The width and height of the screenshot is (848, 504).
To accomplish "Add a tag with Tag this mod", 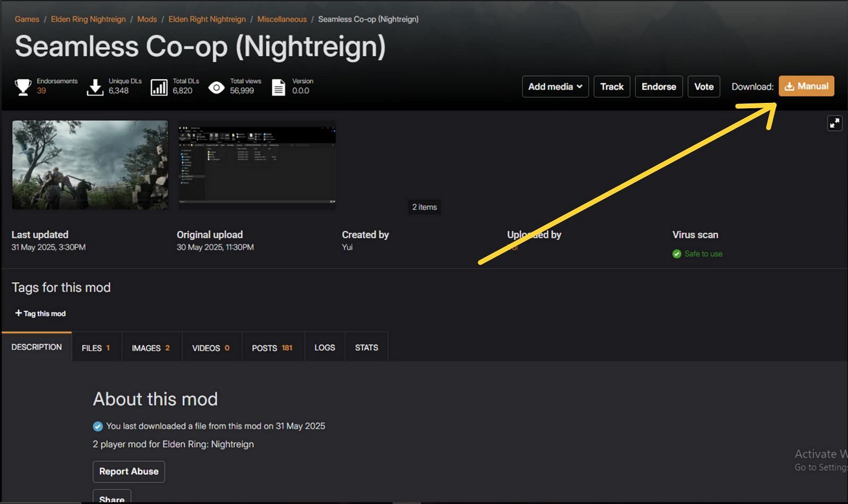I will coord(40,314).
